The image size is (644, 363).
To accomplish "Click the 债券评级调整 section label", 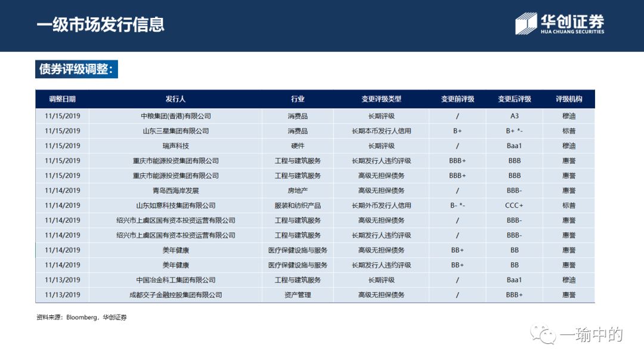I will (x=76, y=69).
